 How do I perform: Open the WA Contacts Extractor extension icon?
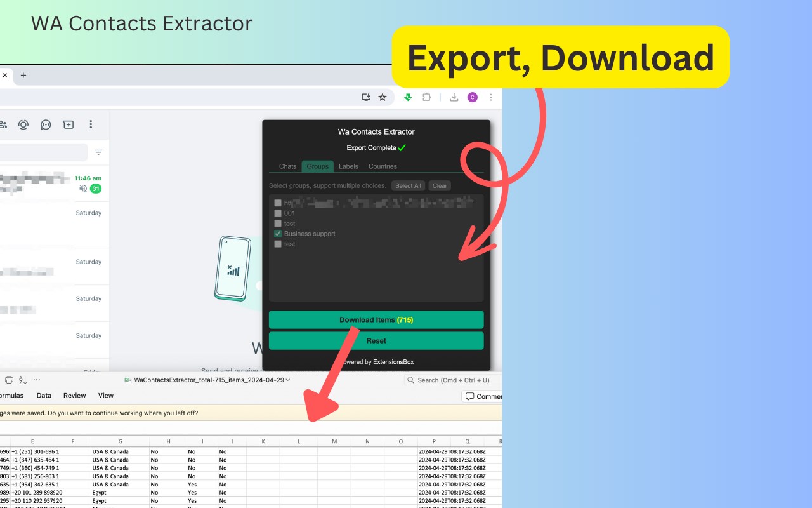point(408,97)
